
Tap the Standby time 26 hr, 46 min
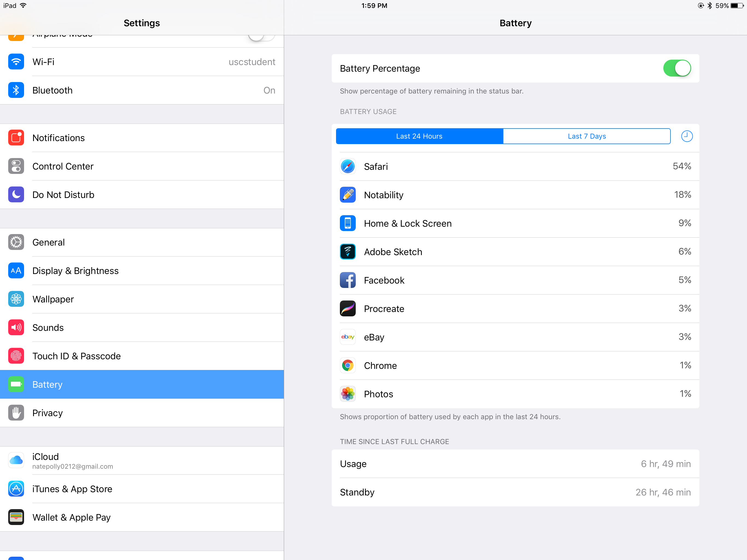click(663, 492)
